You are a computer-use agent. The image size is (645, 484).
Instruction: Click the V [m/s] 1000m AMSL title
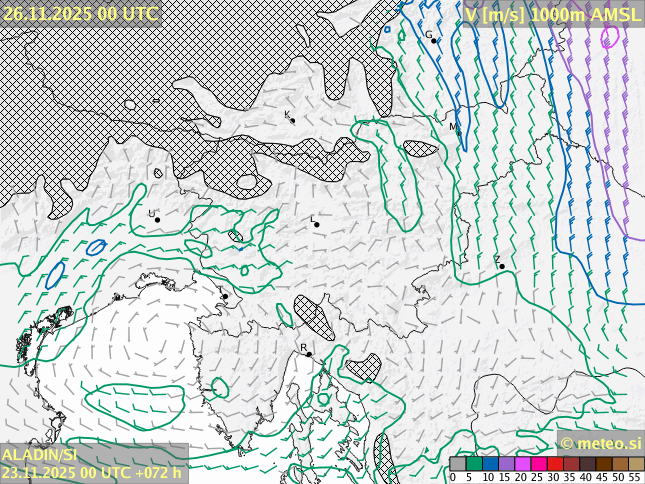tap(553, 14)
